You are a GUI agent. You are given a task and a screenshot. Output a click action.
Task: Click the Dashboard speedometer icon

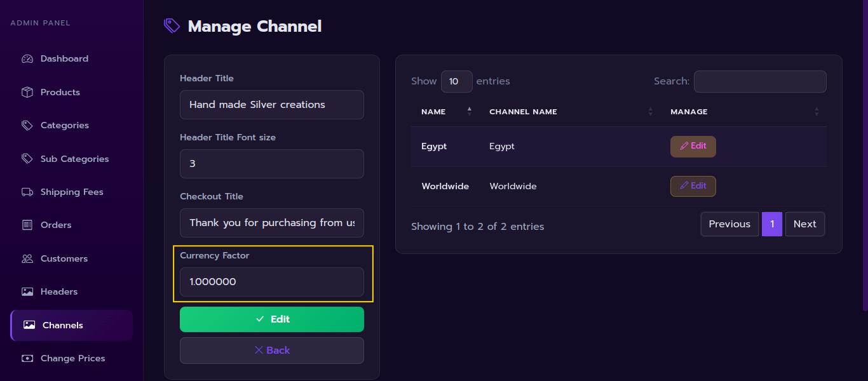pos(27,59)
